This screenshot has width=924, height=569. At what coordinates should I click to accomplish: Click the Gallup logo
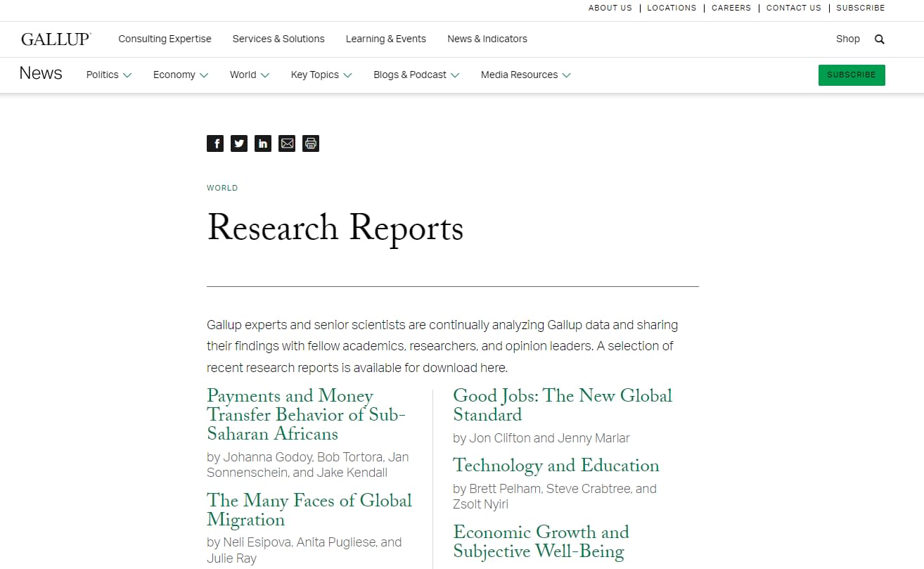56,39
